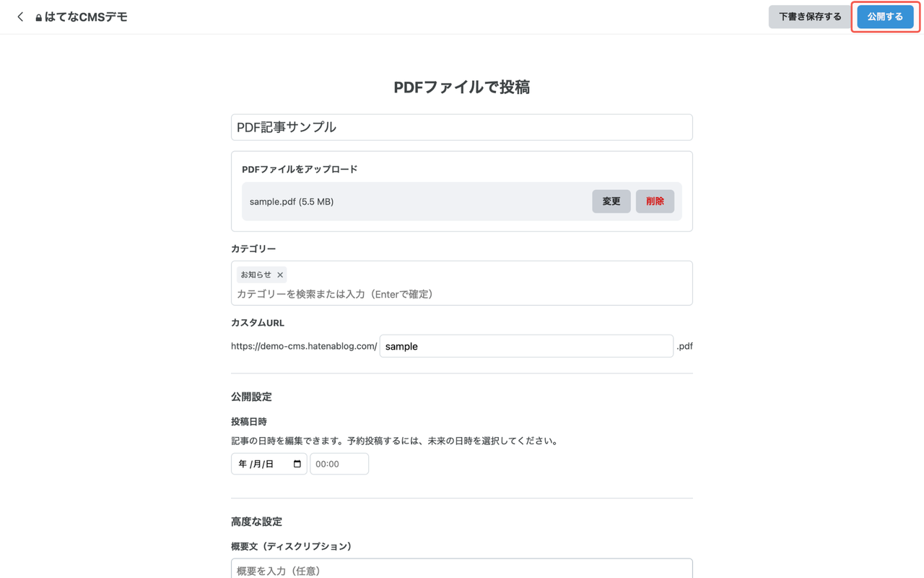Screen dimensions: 924x578
Task: Click the 概要を入力 description text area
Action: 461,570
